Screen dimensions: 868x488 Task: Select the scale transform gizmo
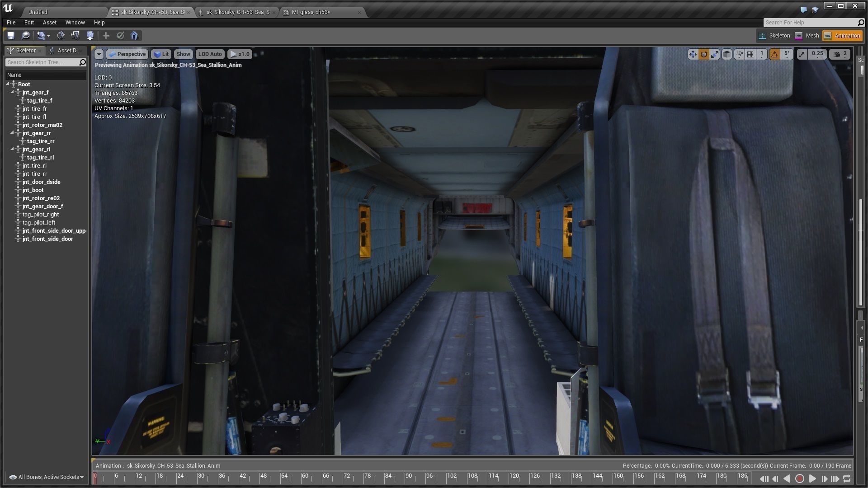coord(715,54)
